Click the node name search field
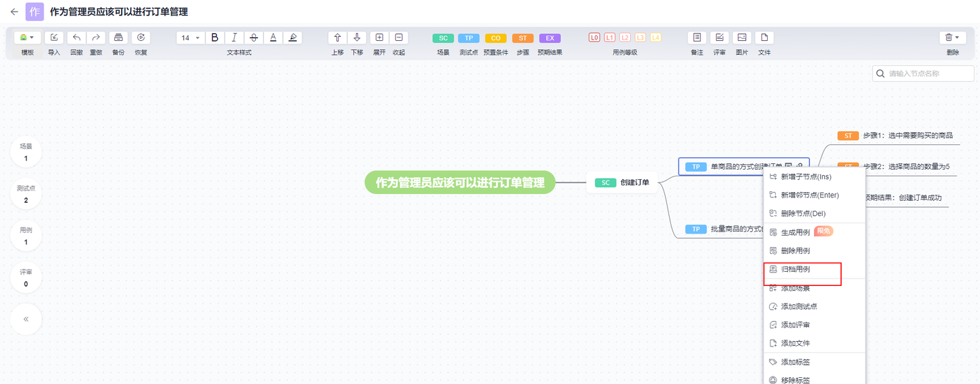 (x=924, y=74)
